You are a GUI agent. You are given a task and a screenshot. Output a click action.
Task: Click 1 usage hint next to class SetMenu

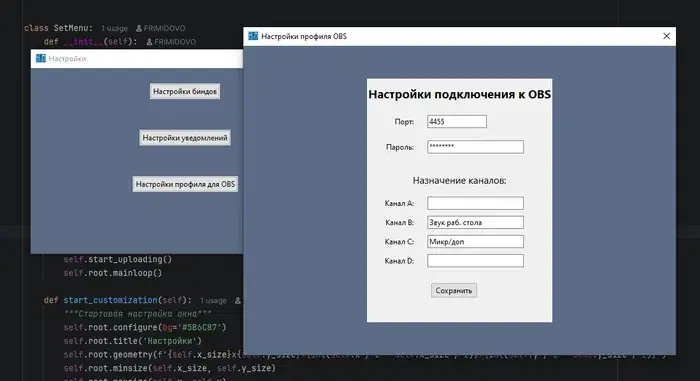point(114,29)
